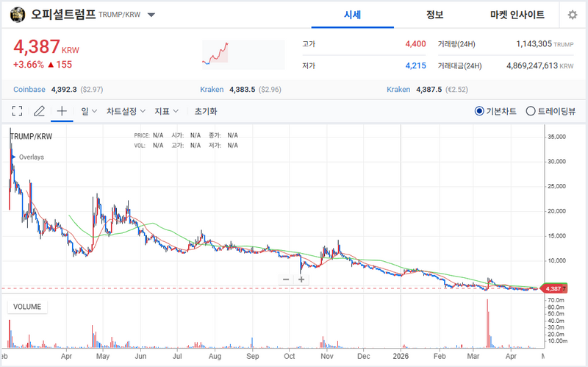The image size is (588, 367).
Task: Open the 일 time interval dropdown
Action: pos(89,111)
